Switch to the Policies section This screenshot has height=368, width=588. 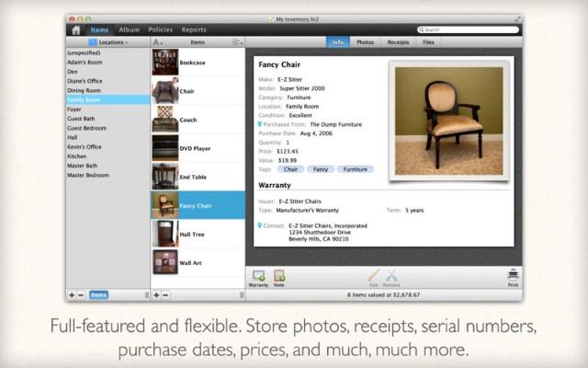click(x=158, y=29)
